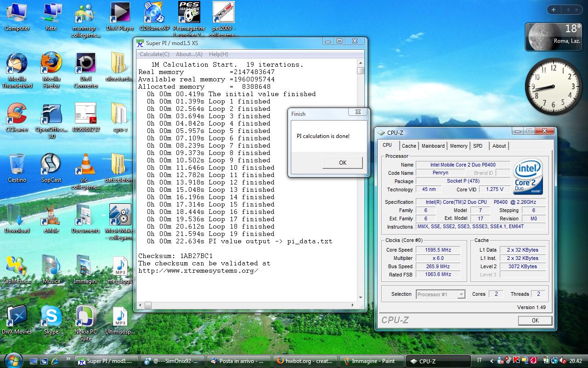Viewport: 588px width, 368px height.
Task: Open DivX Converter desktop icon
Action: 86,70
